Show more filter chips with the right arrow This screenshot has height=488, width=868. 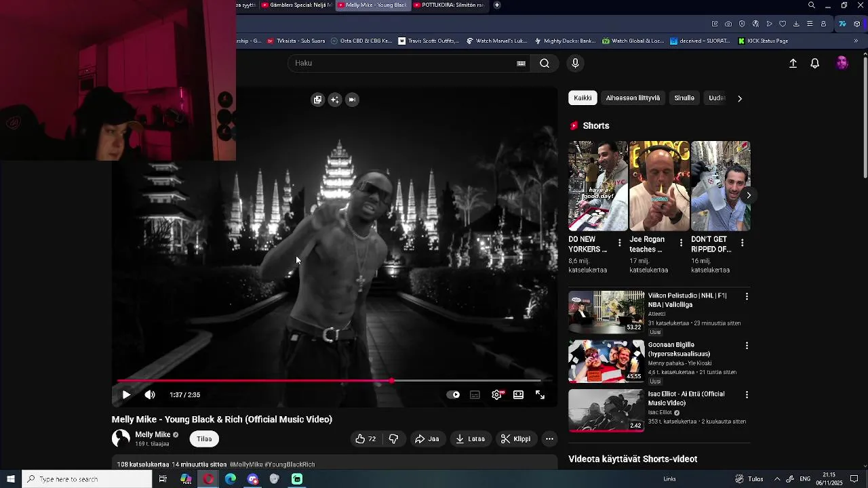click(x=740, y=98)
